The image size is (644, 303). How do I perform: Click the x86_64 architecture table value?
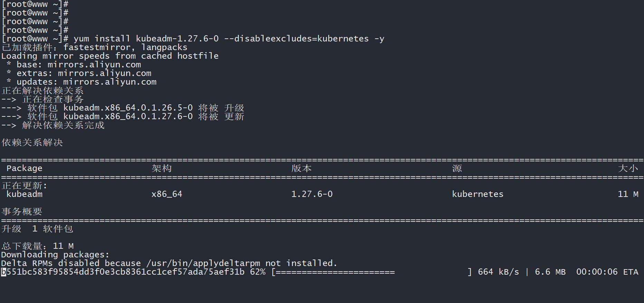pos(167,194)
